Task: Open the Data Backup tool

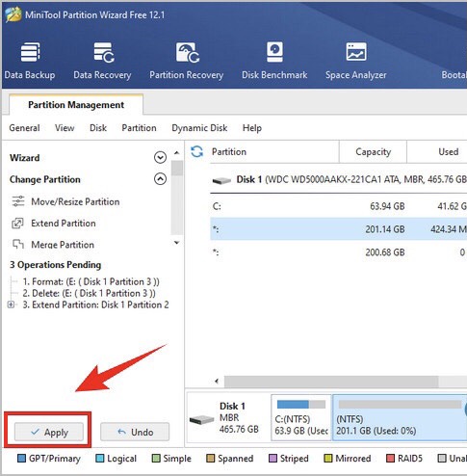Action: click(30, 61)
